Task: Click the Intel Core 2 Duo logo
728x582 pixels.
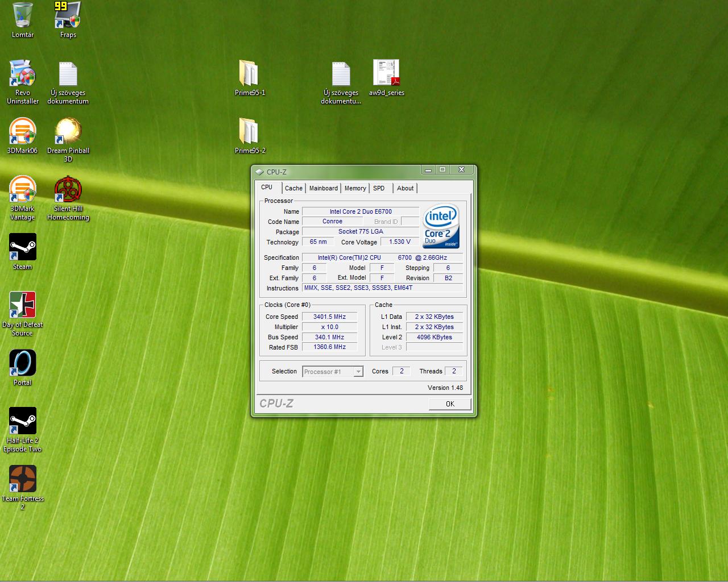Action: click(441, 226)
